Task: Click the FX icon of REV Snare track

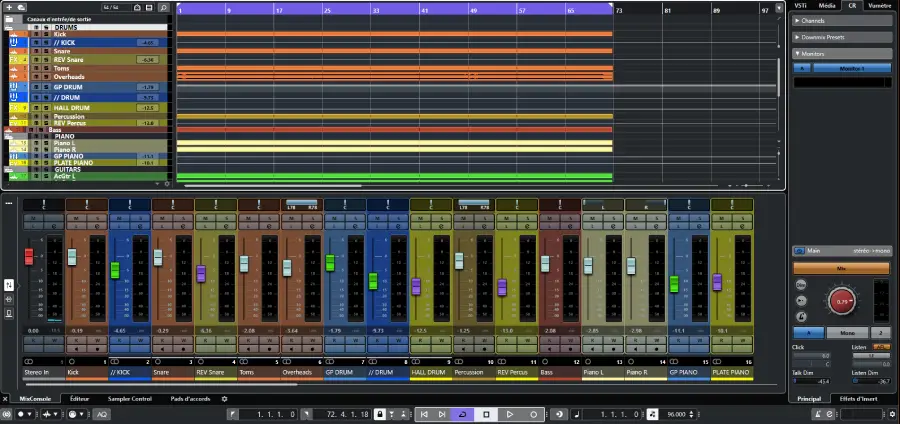Action: (x=13, y=60)
